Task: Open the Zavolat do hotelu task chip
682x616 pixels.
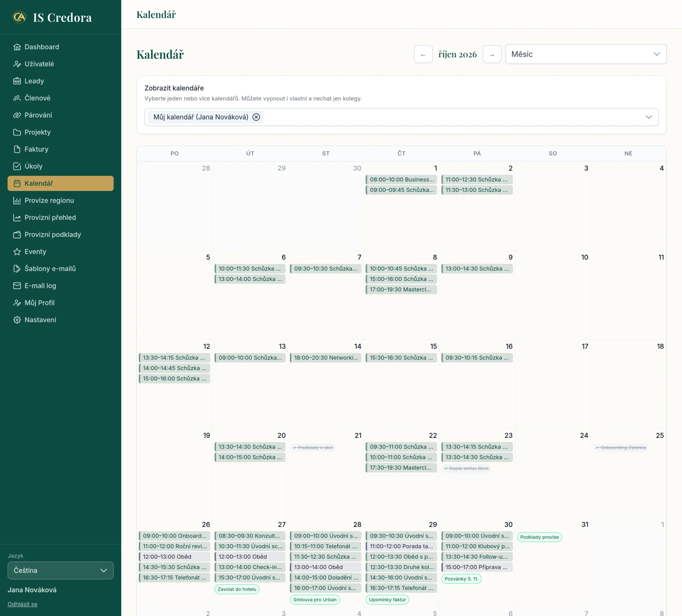Action: 237,589
